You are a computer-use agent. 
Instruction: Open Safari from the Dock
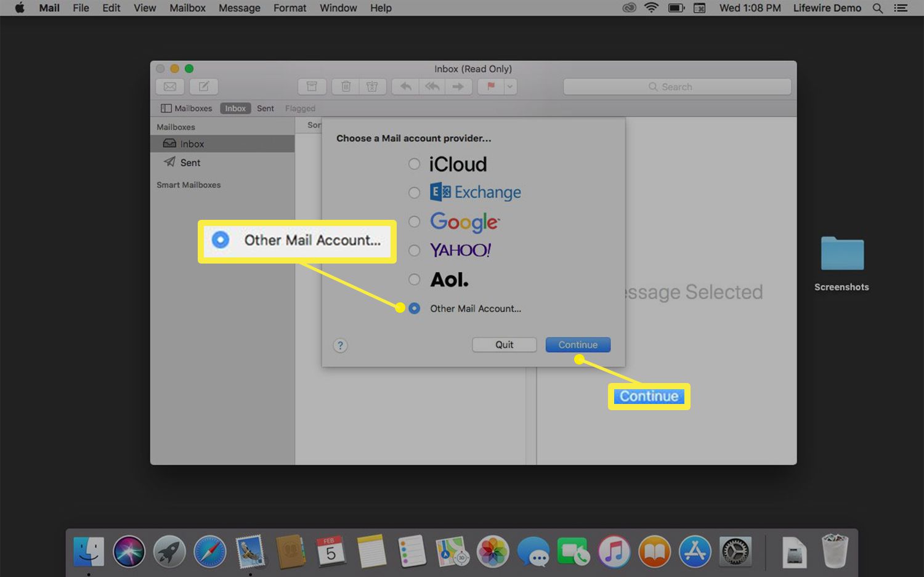[209, 552]
